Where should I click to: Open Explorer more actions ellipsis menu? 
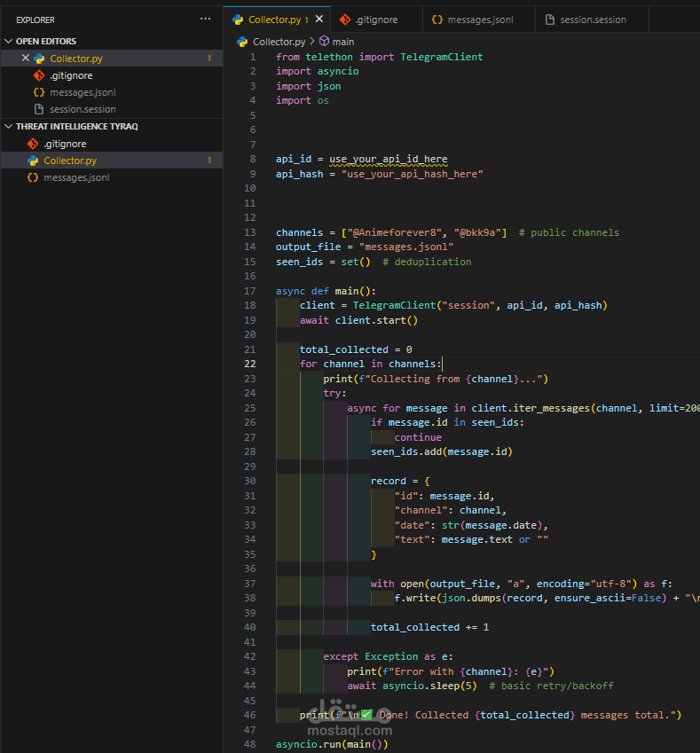205,20
